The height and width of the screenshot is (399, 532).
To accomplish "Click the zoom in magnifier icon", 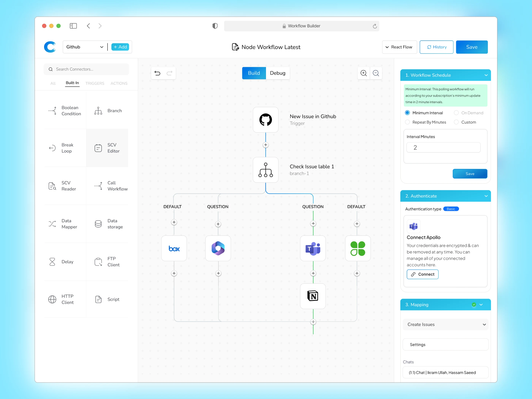I will click(x=364, y=73).
